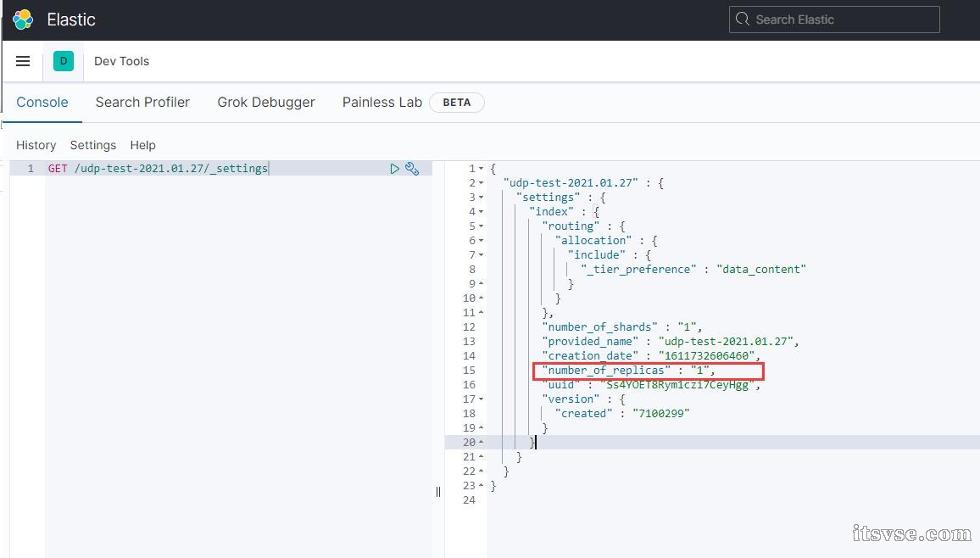
Task: Open console Settings
Action: (93, 145)
